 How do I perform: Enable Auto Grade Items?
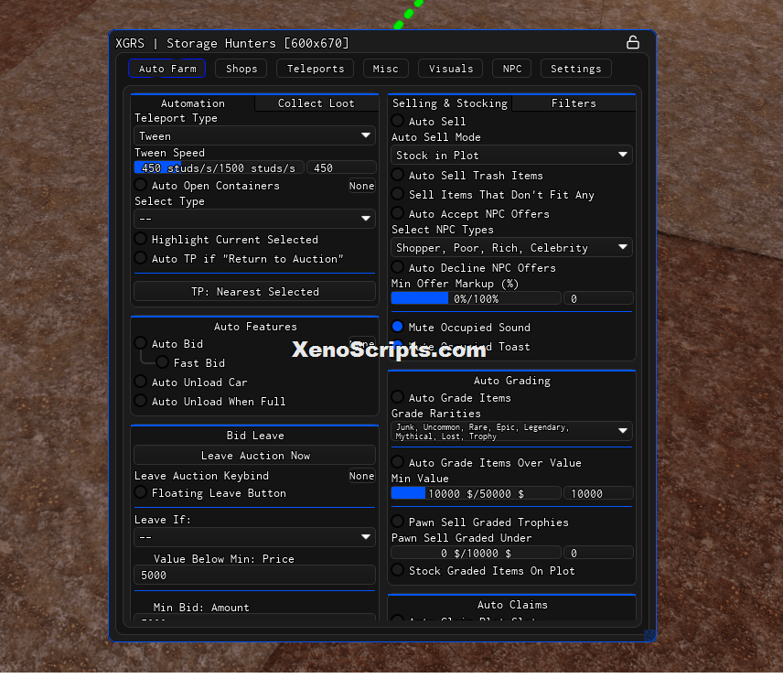pos(398,397)
